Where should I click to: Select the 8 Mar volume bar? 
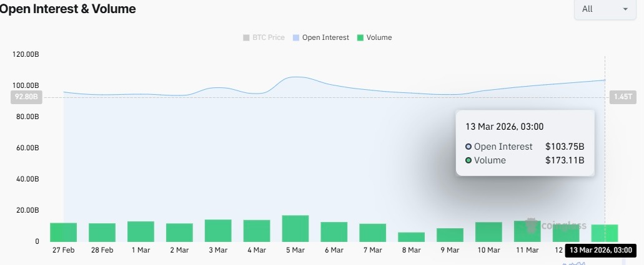[x=411, y=237]
